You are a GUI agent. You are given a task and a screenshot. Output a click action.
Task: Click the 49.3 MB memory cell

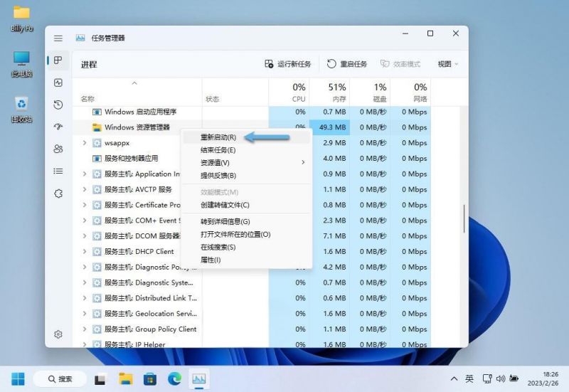pos(329,127)
